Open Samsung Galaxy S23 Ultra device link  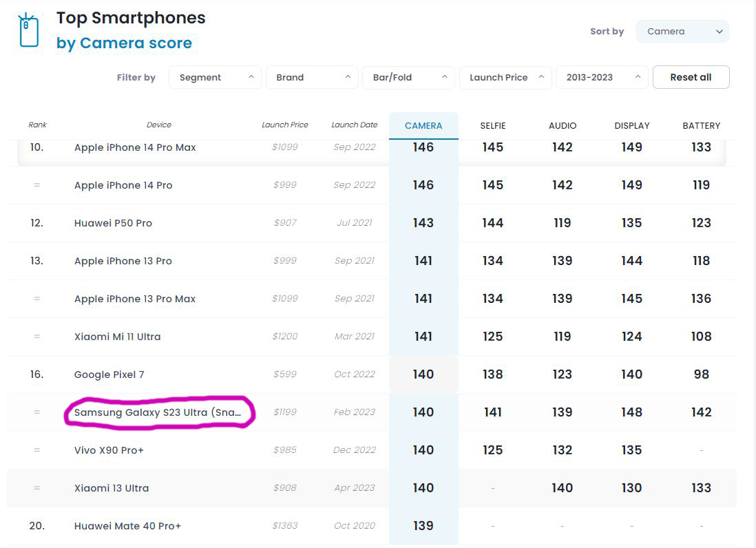pos(158,412)
